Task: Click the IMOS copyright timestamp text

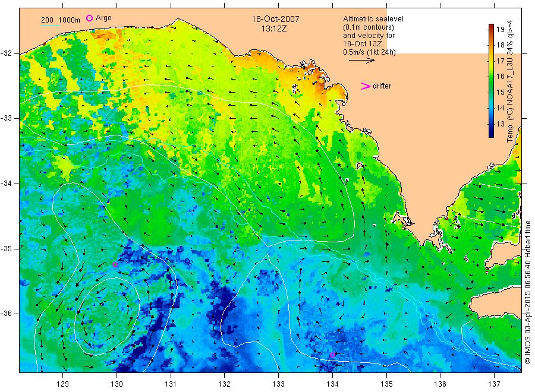Action: [x=527, y=292]
